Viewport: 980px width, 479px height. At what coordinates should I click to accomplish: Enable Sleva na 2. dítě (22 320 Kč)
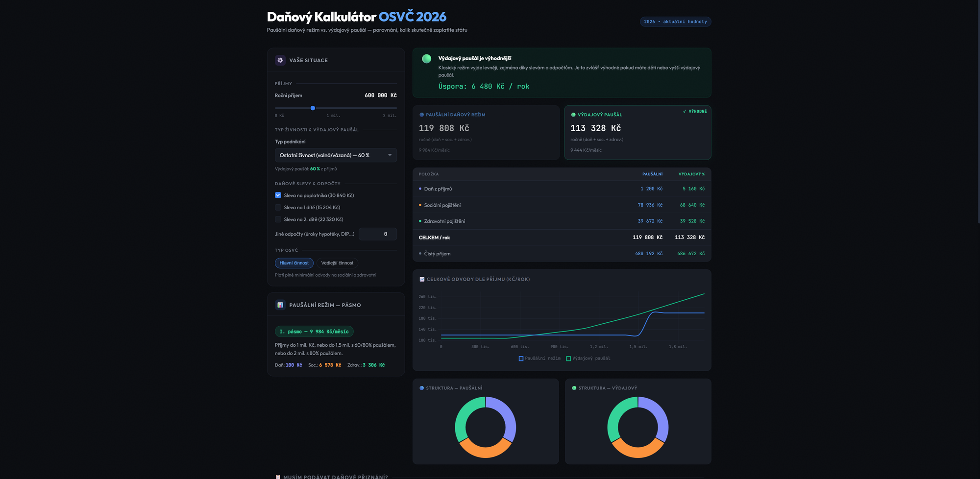(x=278, y=219)
